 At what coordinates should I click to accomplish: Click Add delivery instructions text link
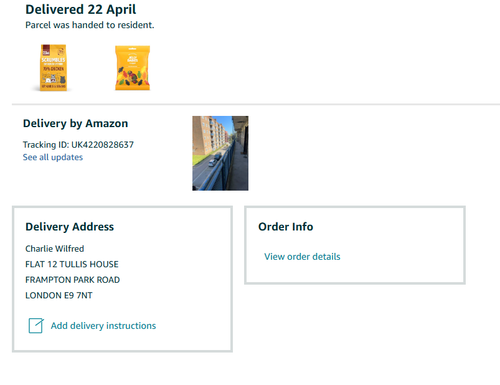[x=103, y=326]
